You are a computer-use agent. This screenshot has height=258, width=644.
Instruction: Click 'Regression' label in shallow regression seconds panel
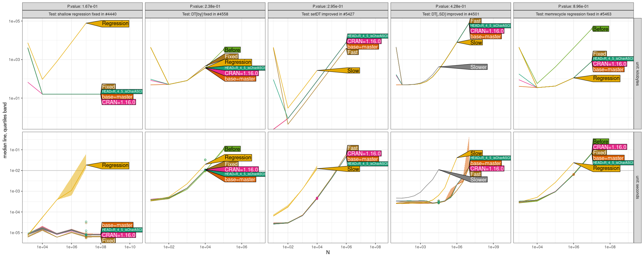115,165
